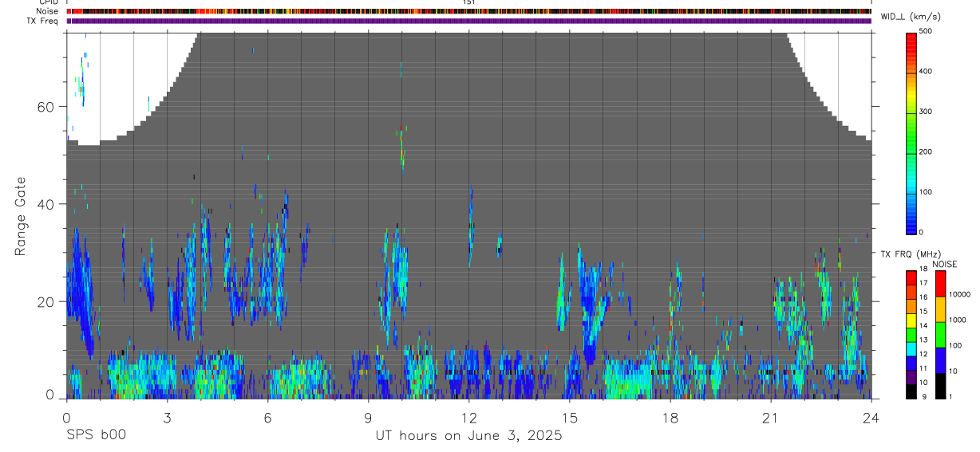Image resolution: width=980 pixels, height=452 pixels.
Task: Click the '11' label on the TX FRQ scale
Action: click(924, 368)
